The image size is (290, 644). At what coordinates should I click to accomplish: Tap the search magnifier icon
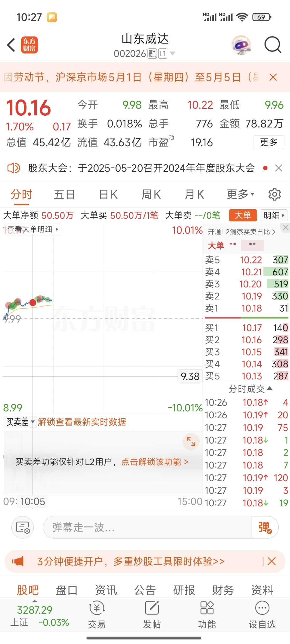coord(273,45)
